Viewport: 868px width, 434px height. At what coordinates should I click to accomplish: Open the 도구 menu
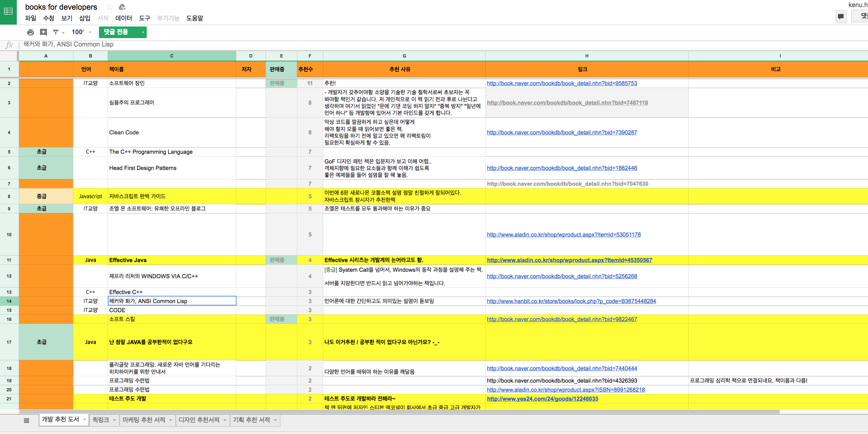point(144,18)
